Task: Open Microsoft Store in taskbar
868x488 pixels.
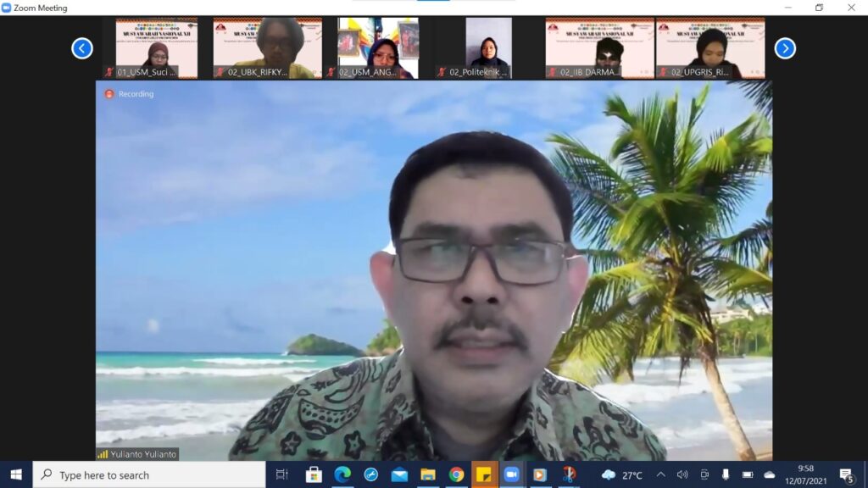Action: (x=314, y=474)
